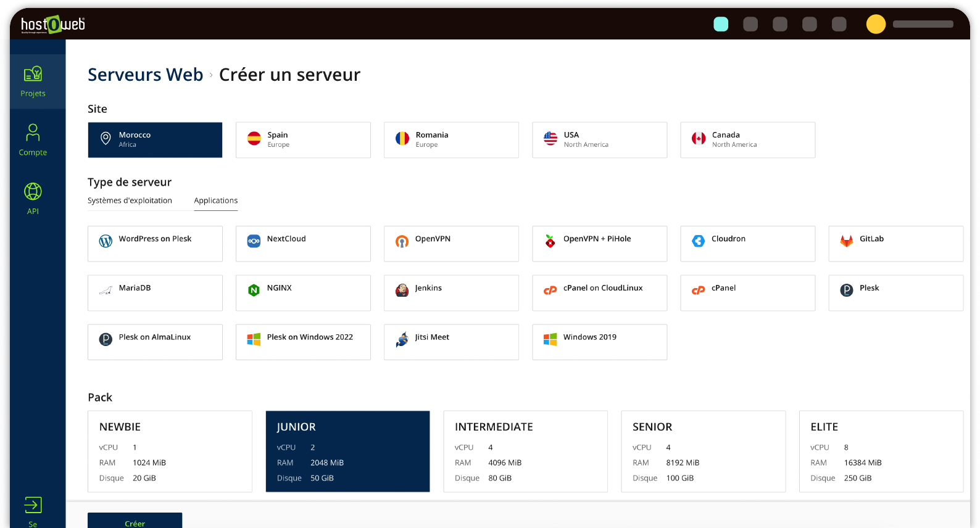This screenshot has width=980, height=528.
Task: Click the NGINX hexagon icon
Action: click(254, 291)
